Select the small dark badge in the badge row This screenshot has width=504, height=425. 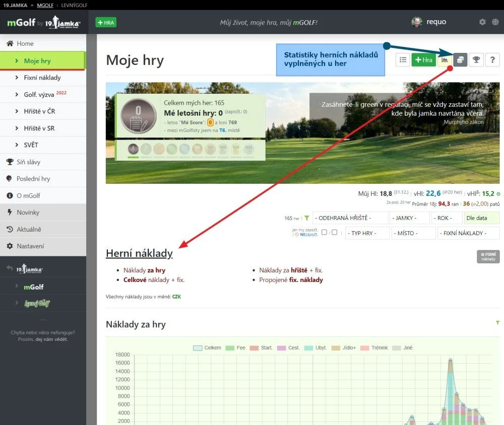pyautogui.click(x=133, y=149)
